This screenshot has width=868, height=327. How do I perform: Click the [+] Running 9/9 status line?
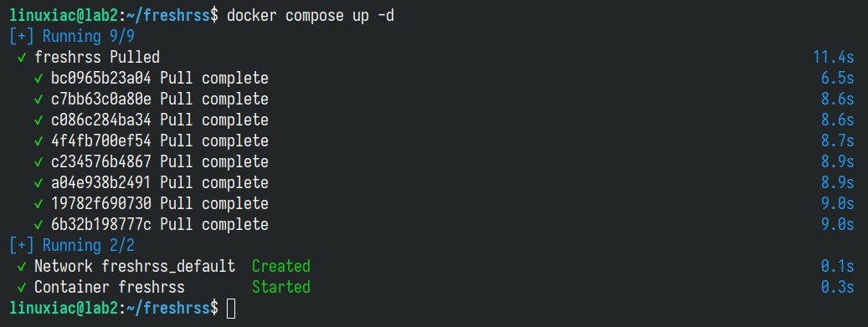72,37
